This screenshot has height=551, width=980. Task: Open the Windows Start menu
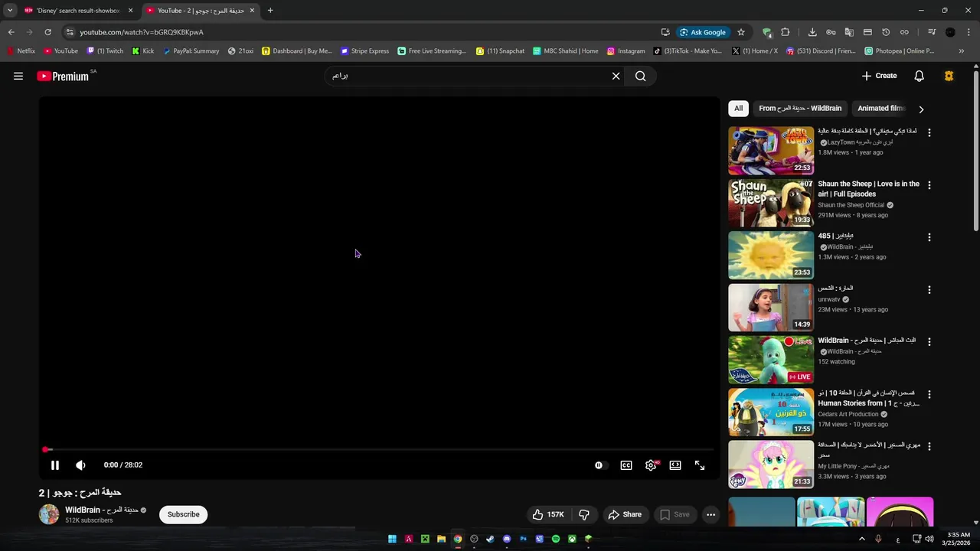click(392, 539)
